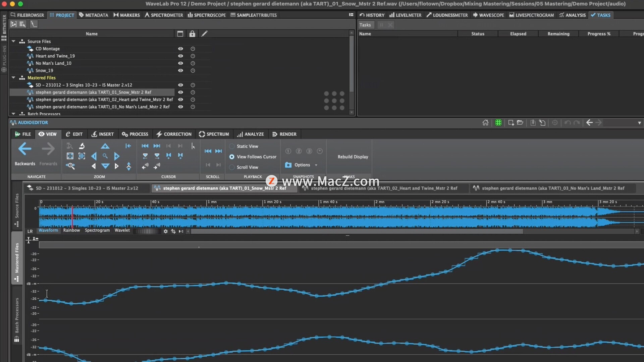Expand the Batch Processors tree group
The height and width of the screenshot is (362, 644).
click(13, 114)
